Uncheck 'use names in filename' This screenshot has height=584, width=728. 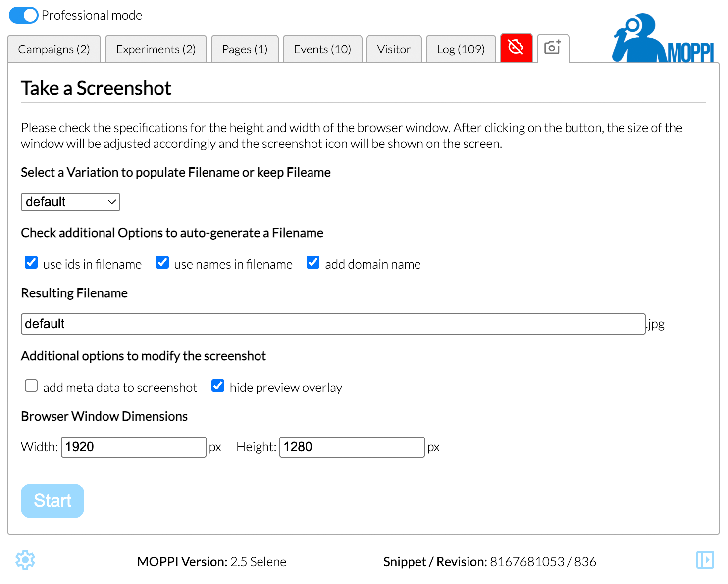(162, 263)
